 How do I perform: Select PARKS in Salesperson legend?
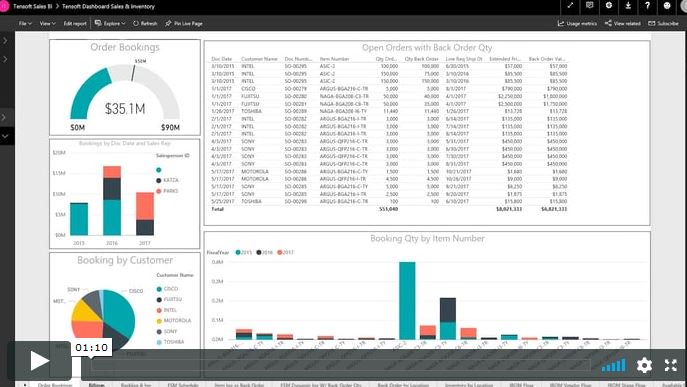pos(167,191)
